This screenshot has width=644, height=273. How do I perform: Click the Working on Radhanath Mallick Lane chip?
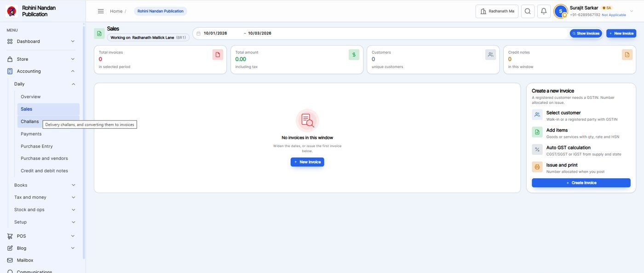click(148, 38)
